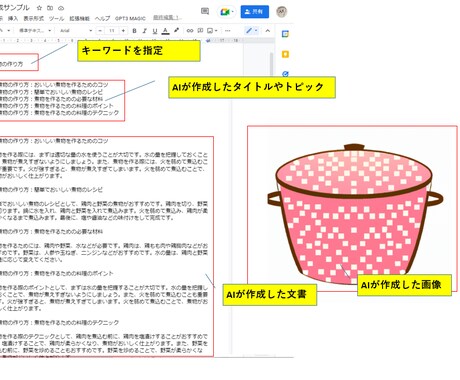The height and width of the screenshot is (380, 460).
Task: Open the 表示形式 menu
Action: tap(33, 19)
